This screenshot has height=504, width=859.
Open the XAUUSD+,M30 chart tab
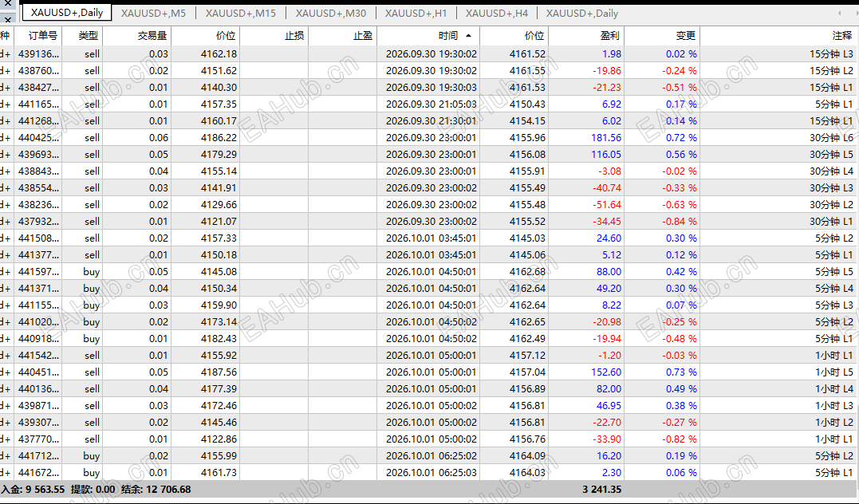(x=331, y=13)
